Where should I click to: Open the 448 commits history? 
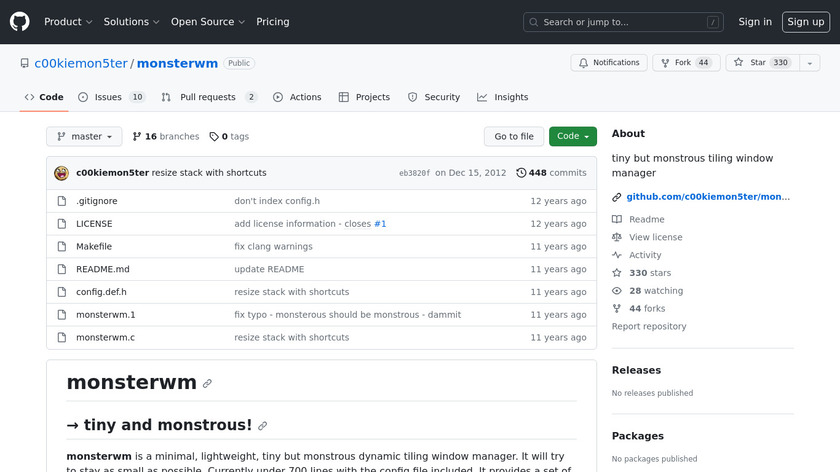[x=551, y=173]
